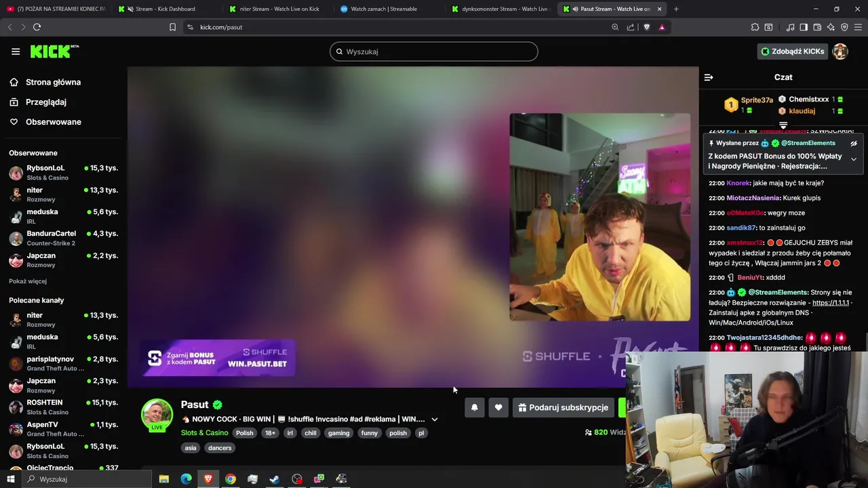Click the 18+ tag
Viewport: 868px width, 488px height.
pyautogui.click(x=270, y=433)
